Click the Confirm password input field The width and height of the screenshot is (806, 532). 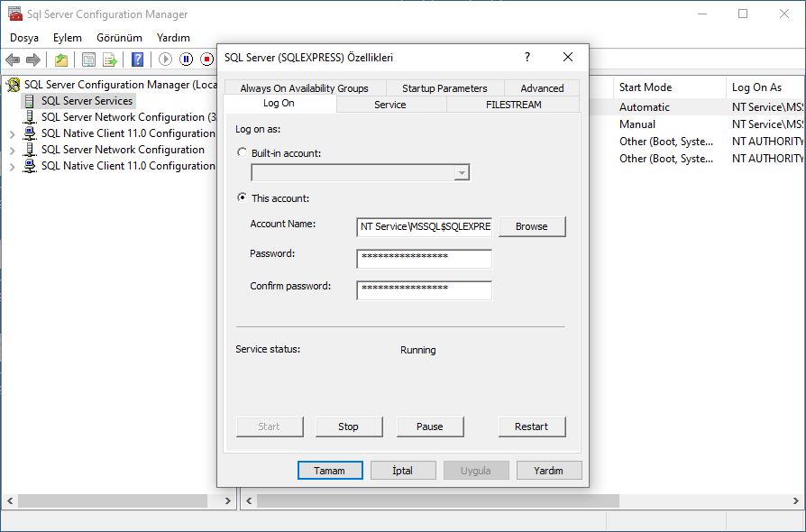[x=424, y=290]
